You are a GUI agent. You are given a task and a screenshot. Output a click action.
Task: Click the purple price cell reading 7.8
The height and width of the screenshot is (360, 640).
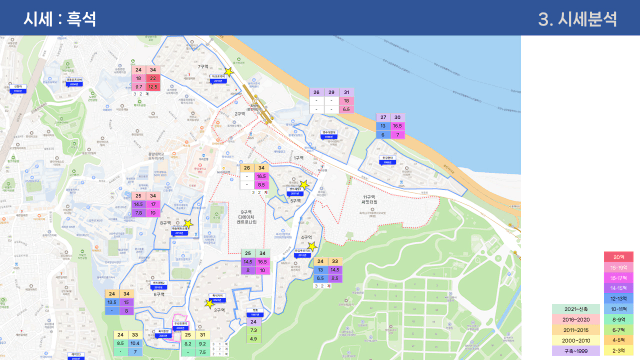pos(139,213)
